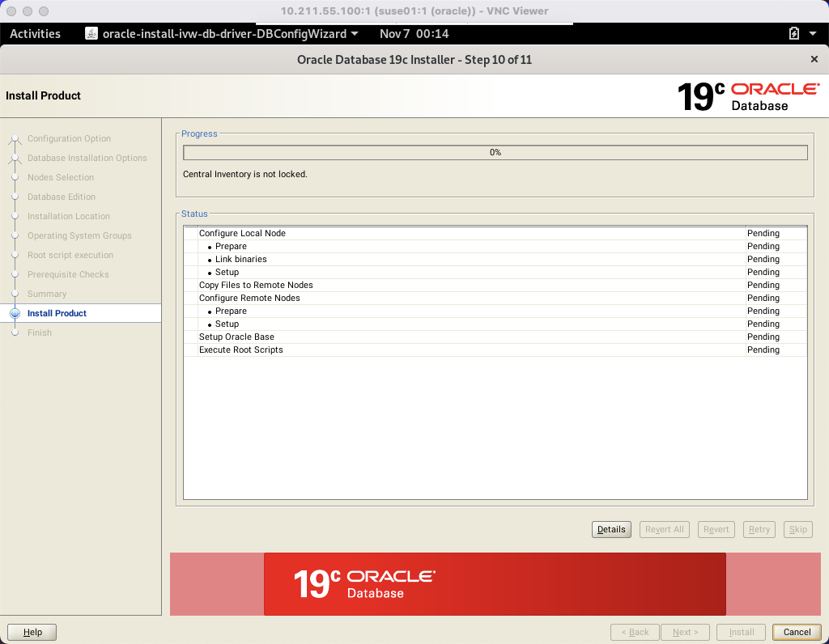829x644 pixels.
Task: Open Help for the installer
Action: point(32,632)
